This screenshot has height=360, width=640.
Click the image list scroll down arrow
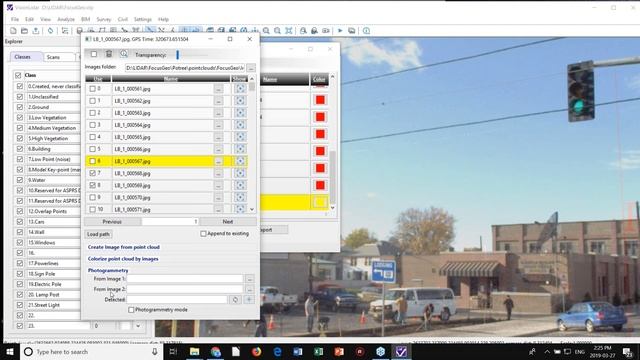252,209
